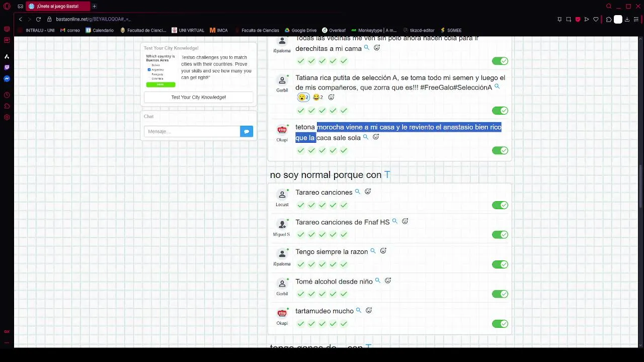Click the address bar showing bastaonline.net
This screenshot has height=362, width=644.
tap(302, 19)
